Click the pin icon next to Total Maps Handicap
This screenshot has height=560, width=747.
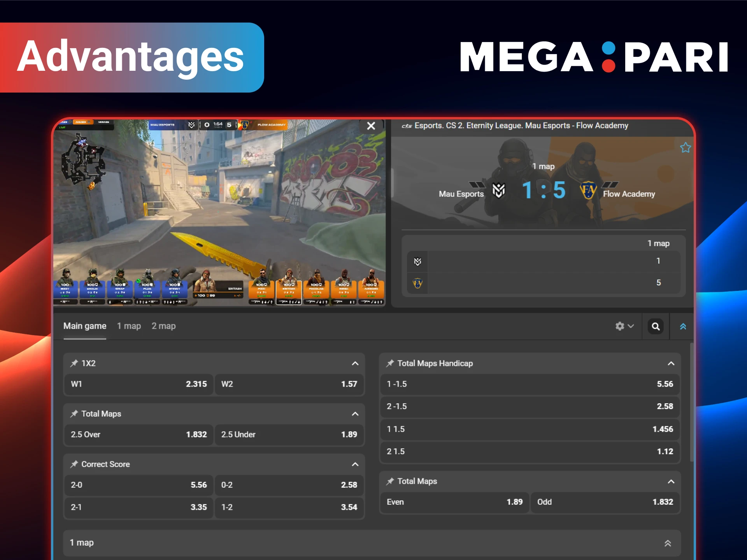(390, 363)
